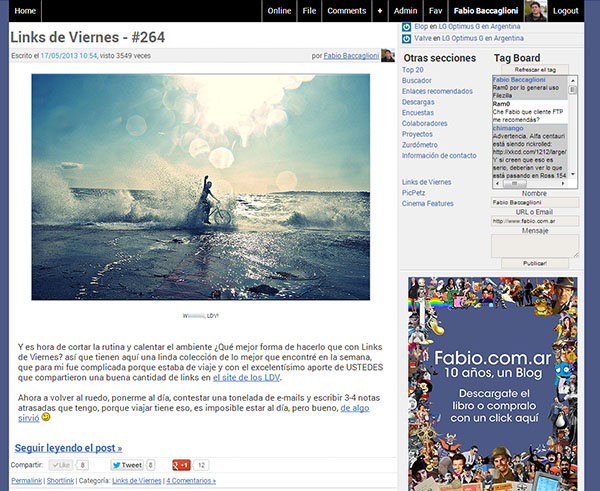Open Buscador section
This screenshot has width=600, height=491.
pos(417,80)
